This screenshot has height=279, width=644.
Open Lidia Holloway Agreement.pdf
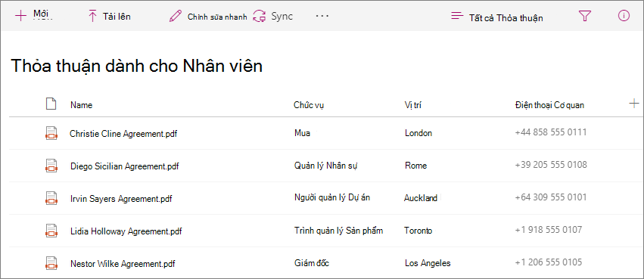[126, 231]
